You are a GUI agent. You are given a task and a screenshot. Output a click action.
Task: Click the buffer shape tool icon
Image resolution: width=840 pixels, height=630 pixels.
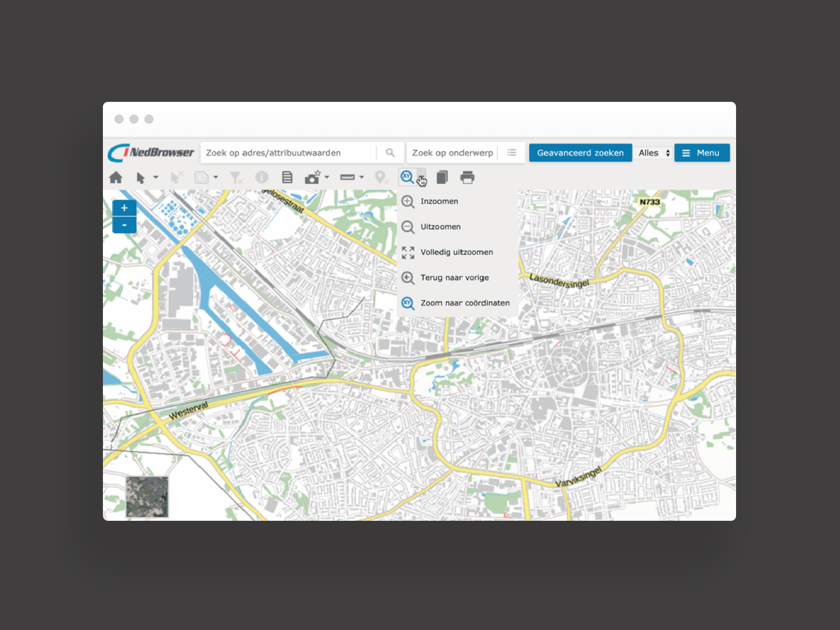click(202, 177)
